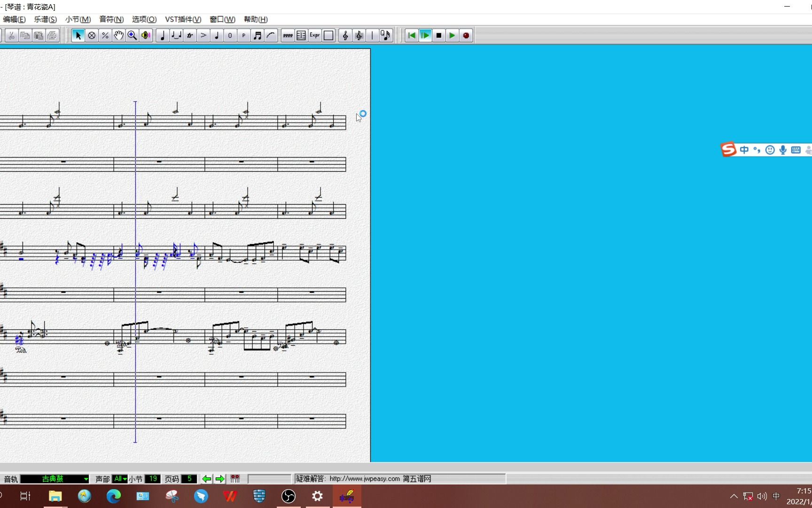
Task: Rewind playback to the beginning
Action: tap(412, 35)
